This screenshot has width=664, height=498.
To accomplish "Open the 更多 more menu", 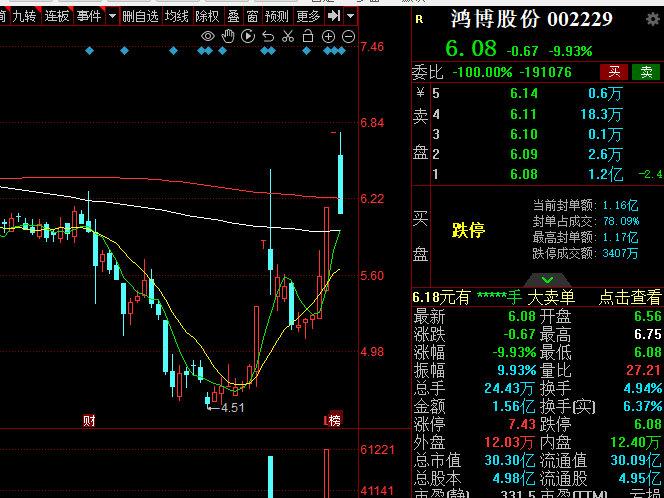I will 308,17.
